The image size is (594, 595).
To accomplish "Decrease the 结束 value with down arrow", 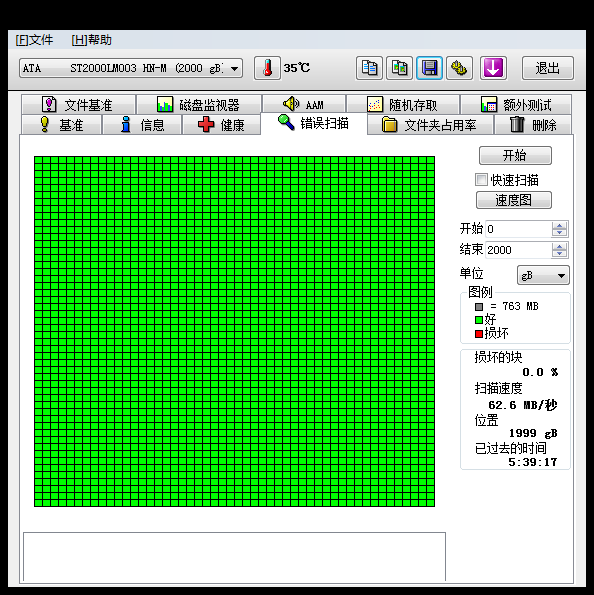I will [x=559, y=254].
